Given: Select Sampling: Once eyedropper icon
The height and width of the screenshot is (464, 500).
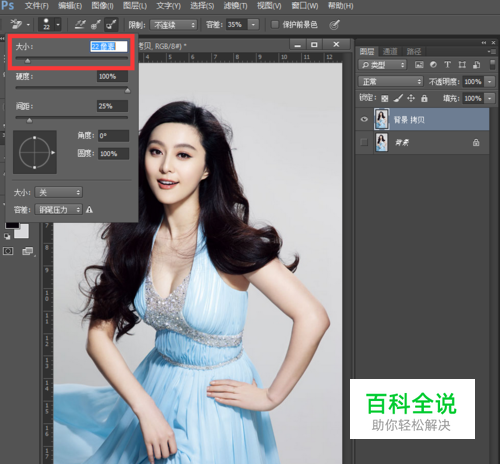Looking at the screenshot, I should pyautogui.click(x=96, y=24).
